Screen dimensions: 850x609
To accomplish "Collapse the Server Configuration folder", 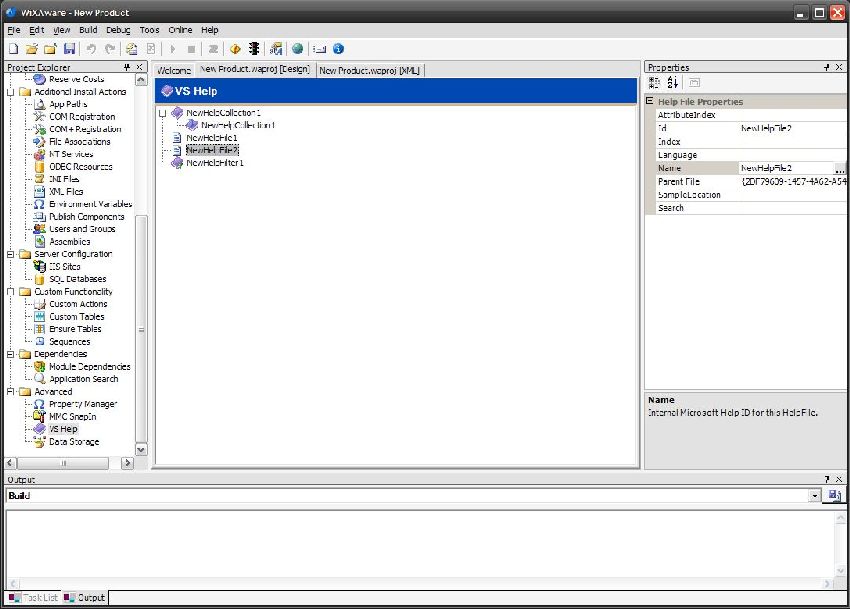I will (x=10, y=254).
